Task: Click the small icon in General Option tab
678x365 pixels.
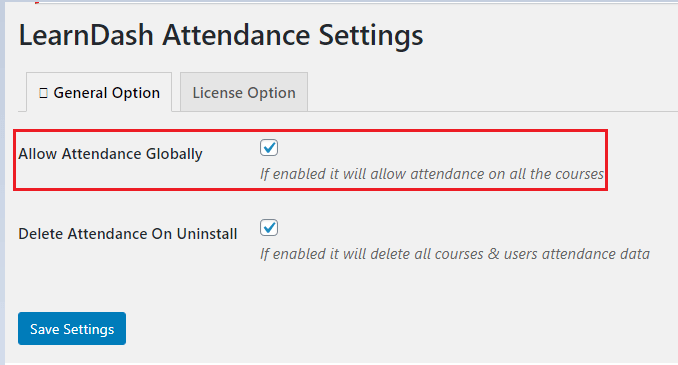Action: click(x=43, y=93)
